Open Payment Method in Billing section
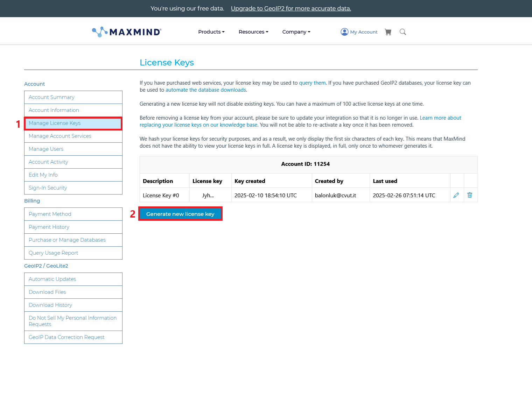 coord(50,214)
